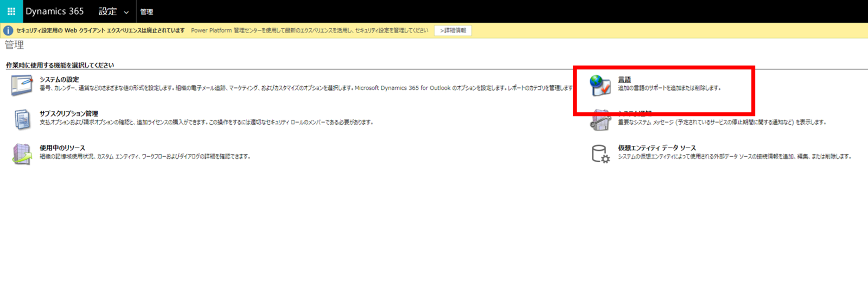Click the サブスクリプション管理 document icon
The width and height of the screenshot is (868, 294).
[x=22, y=120]
